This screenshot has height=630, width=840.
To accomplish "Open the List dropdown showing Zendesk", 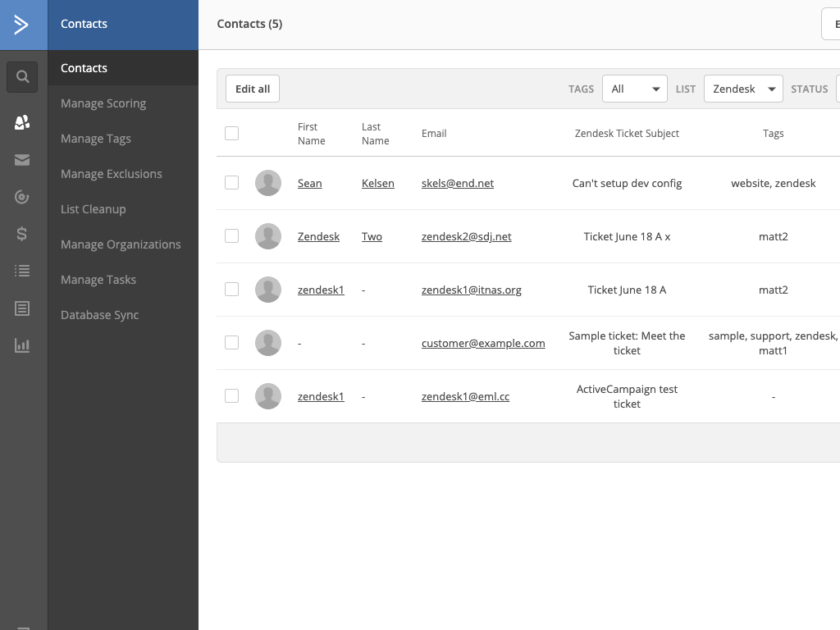I will (x=742, y=89).
